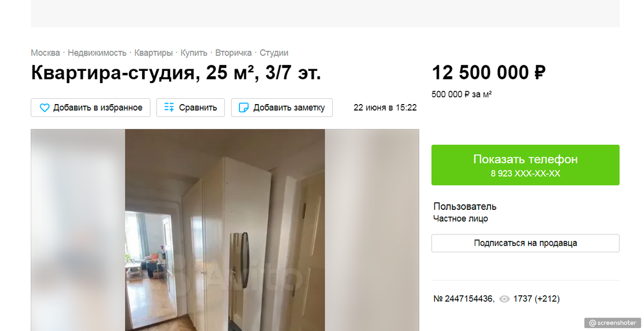Viewport: 644px width, 331px height.
Task: Open the Недвижимость breadcrumb link
Action: 97,53
